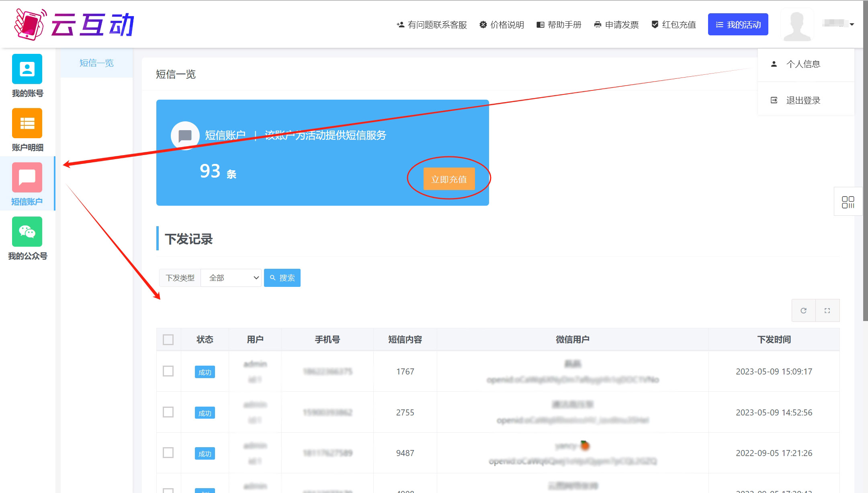The height and width of the screenshot is (493, 868).
Task: Select 个人信息 from the user menu
Action: click(803, 64)
